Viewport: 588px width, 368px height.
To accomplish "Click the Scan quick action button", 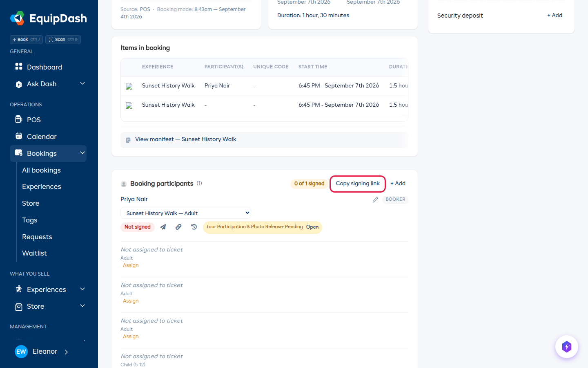I will click(x=63, y=40).
